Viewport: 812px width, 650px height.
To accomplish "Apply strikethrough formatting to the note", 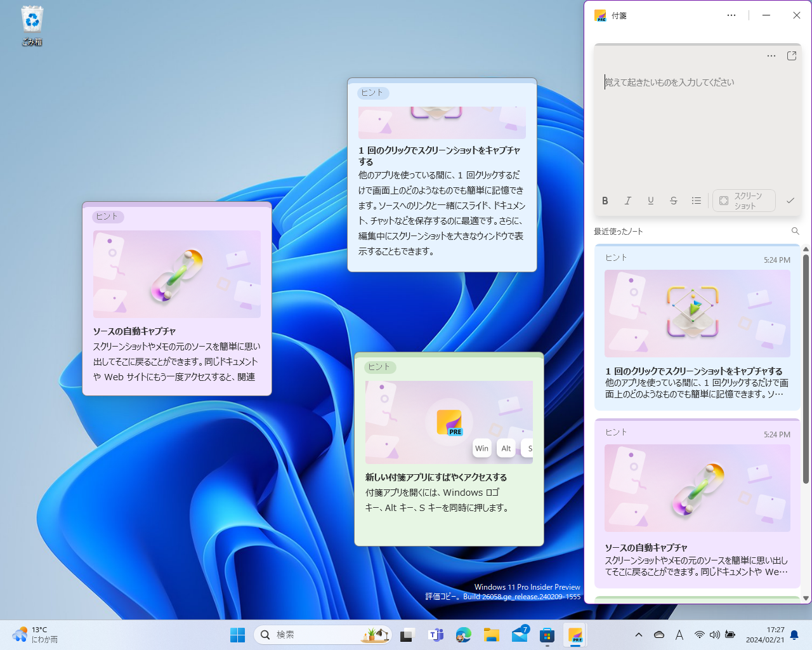I will (x=673, y=201).
